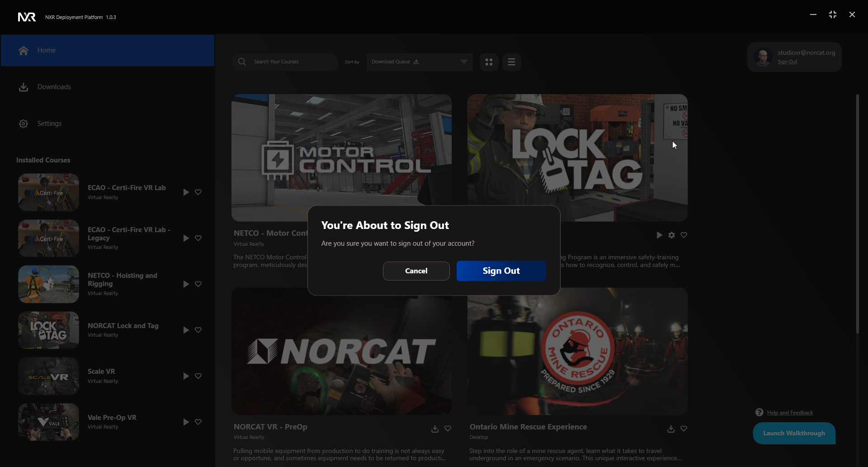This screenshot has height=467, width=868.
Task: Launch Scale VR with play icon
Action: pos(186,376)
